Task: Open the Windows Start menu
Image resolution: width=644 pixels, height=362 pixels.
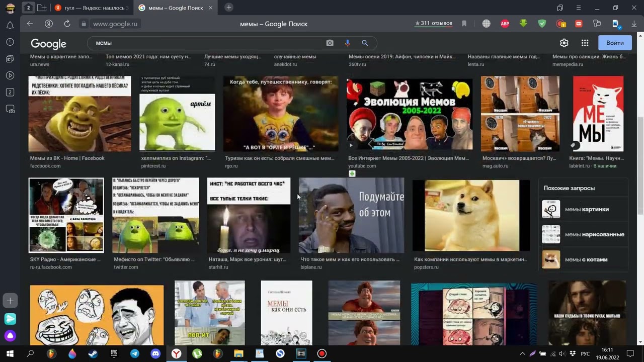Action: (x=10, y=353)
